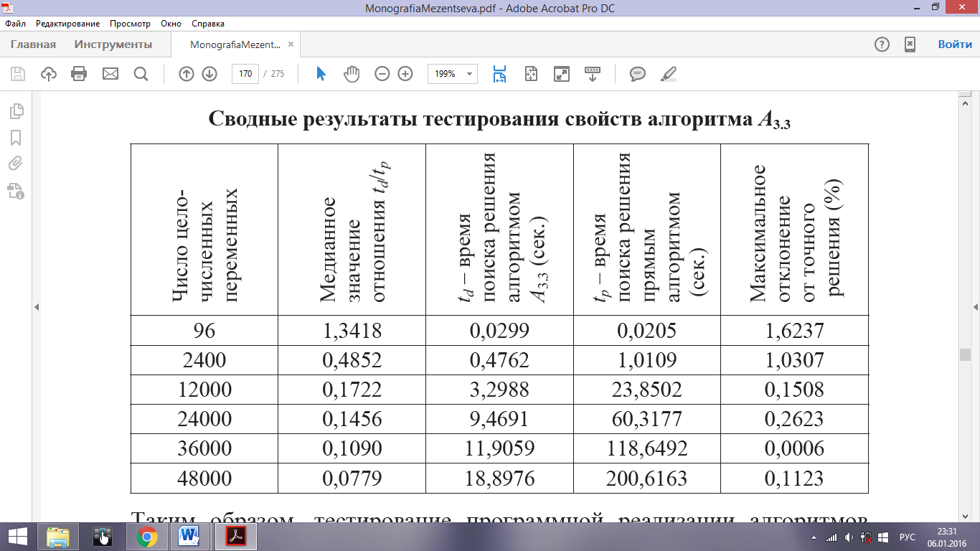
Task: Open the Просмотр menu
Action: [x=131, y=24]
